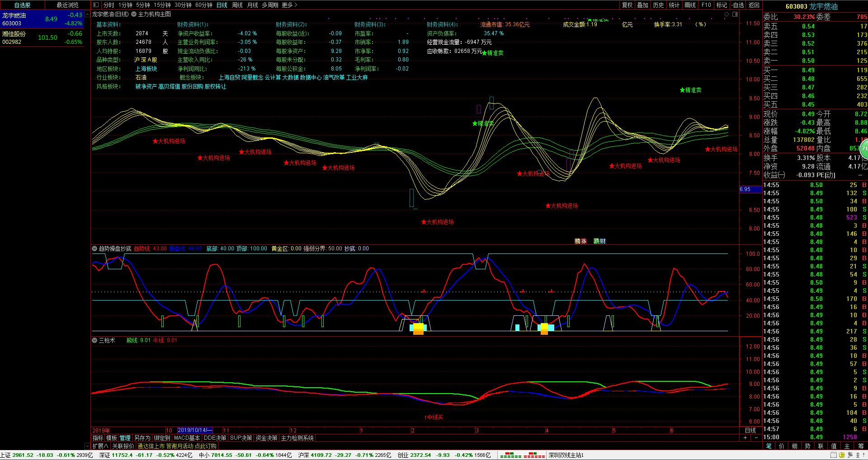Viewport: 868px width, 460px height.
Task: Click the orange-yellow 抄底 signal block near February
Action: click(418, 329)
